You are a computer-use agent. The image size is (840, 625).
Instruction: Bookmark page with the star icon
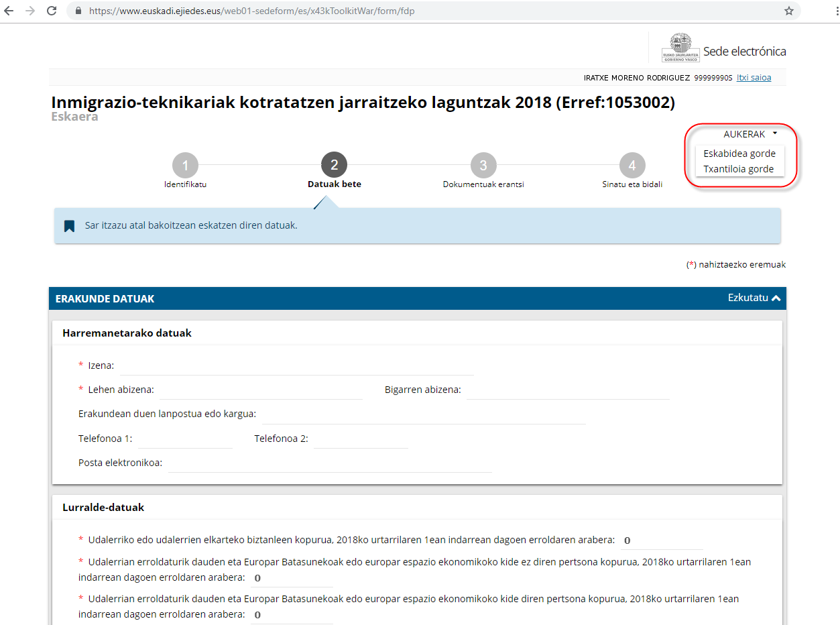(x=789, y=11)
